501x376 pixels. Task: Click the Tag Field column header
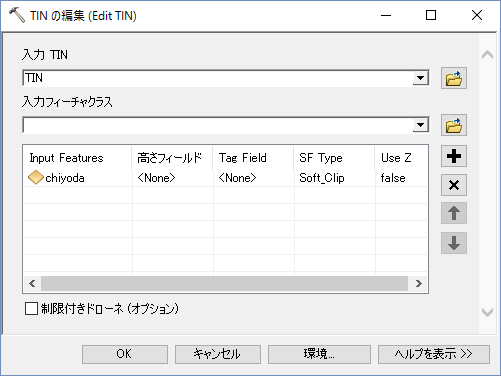pos(254,158)
